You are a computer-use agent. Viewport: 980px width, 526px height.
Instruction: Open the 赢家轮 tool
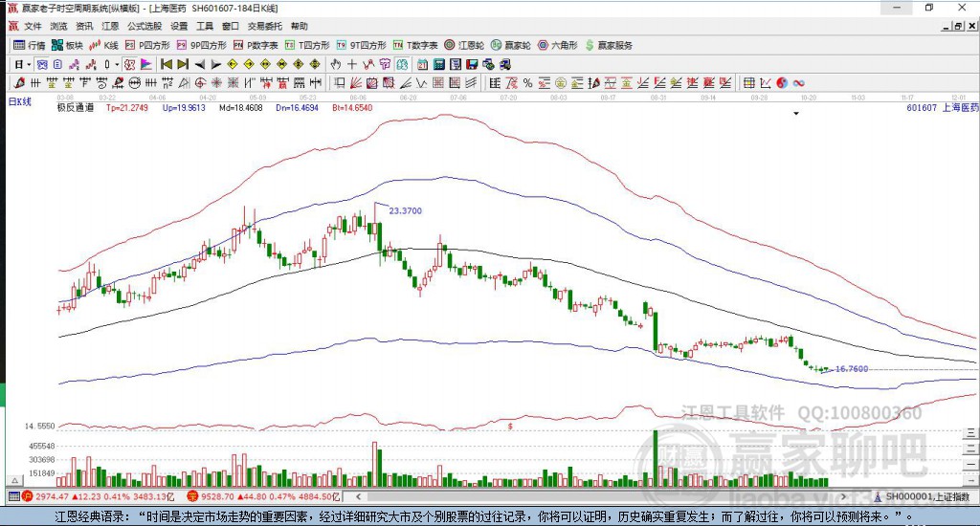point(511,45)
